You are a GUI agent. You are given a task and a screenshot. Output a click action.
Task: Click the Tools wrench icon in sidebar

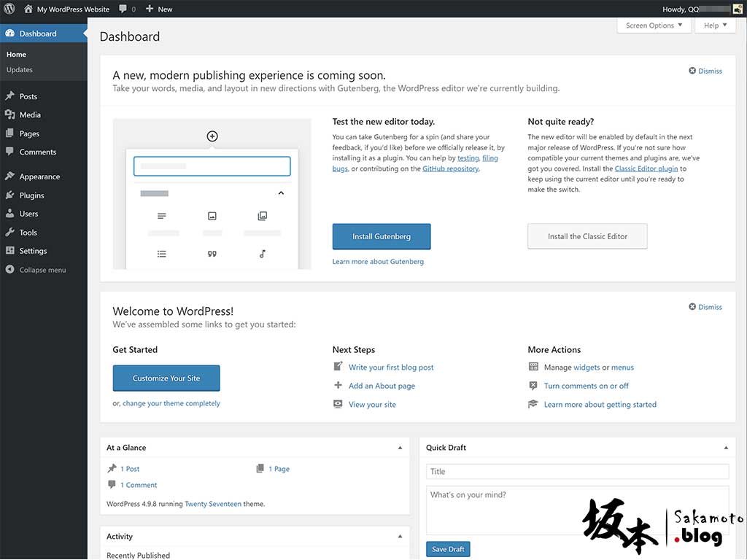(10, 232)
